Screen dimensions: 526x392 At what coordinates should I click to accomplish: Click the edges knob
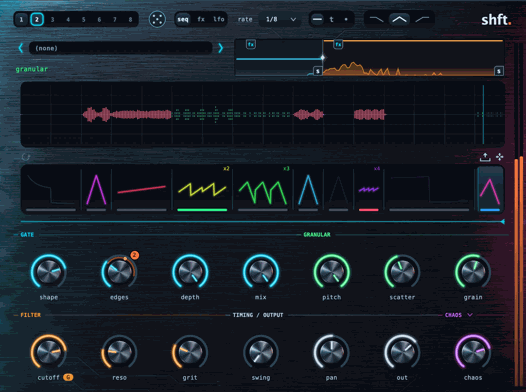tap(119, 271)
